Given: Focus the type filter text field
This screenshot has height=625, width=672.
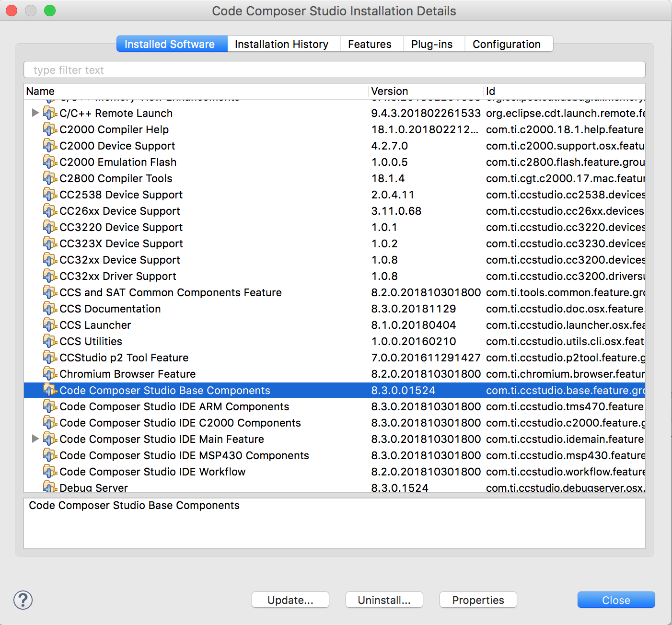Looking at the screenshot, I should tap(335, 70).
